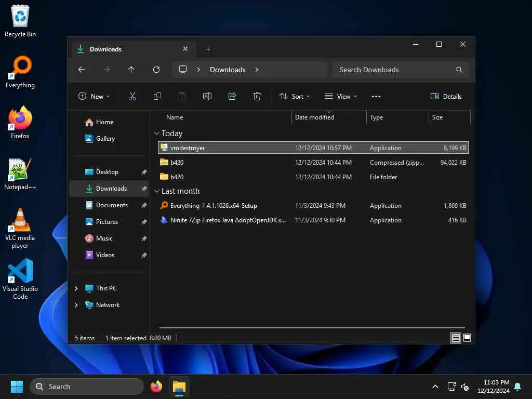Expand Network in navigation pane
The image size is (532, 399).
(x=76, y=305)
